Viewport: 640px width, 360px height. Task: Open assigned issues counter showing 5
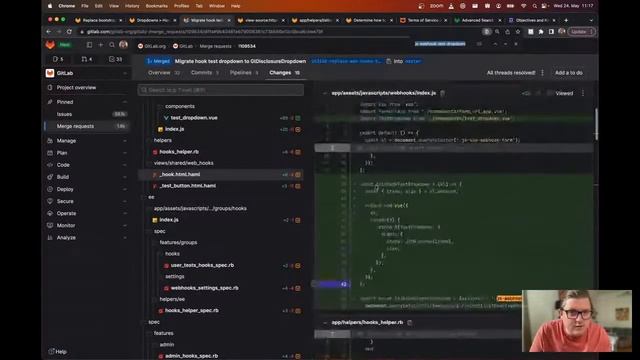(x=58, y=59)
